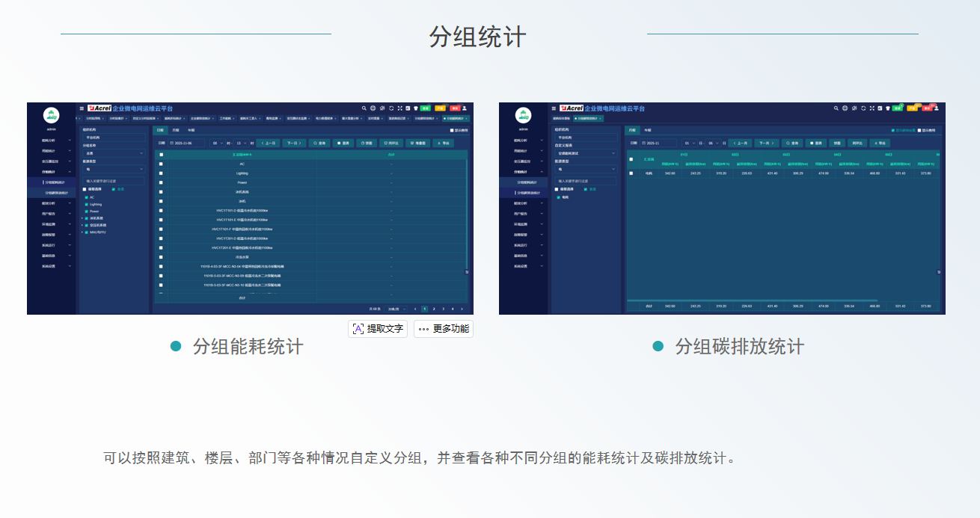Click the user profile icon in right screenshot
The width and height of the screenshot is (980, 518).
tap(937, 108)
